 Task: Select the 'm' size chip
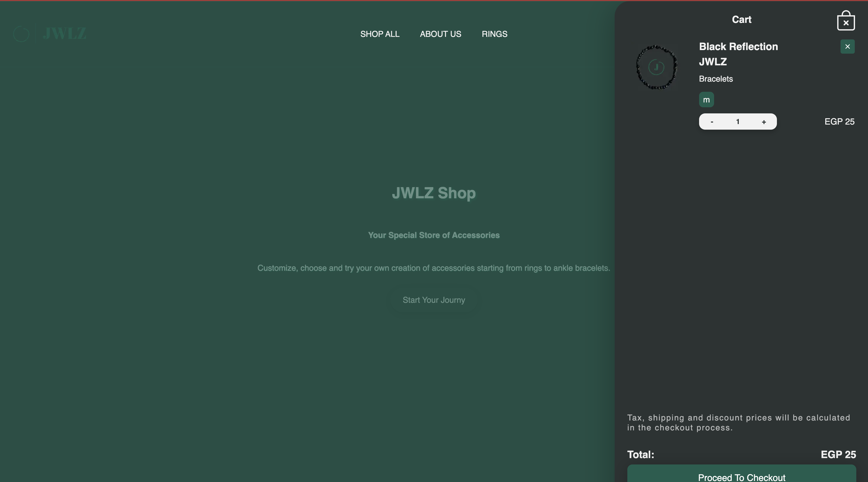click(706, 100)
